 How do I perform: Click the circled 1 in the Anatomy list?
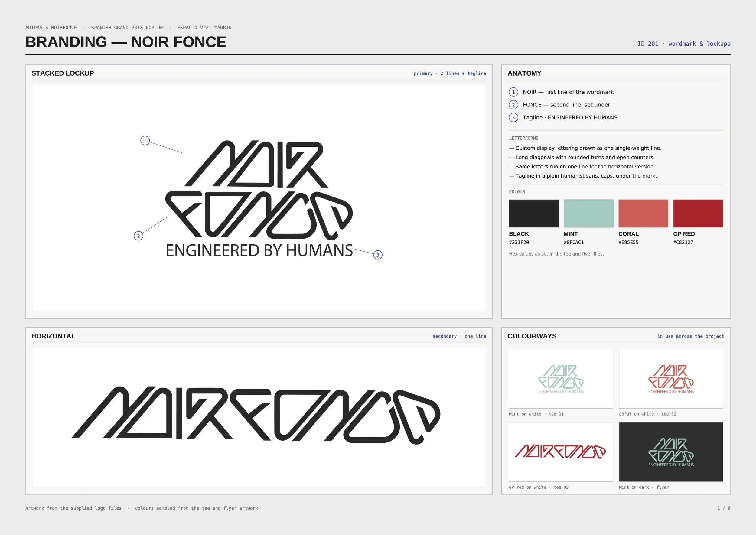tap(513, 92)
